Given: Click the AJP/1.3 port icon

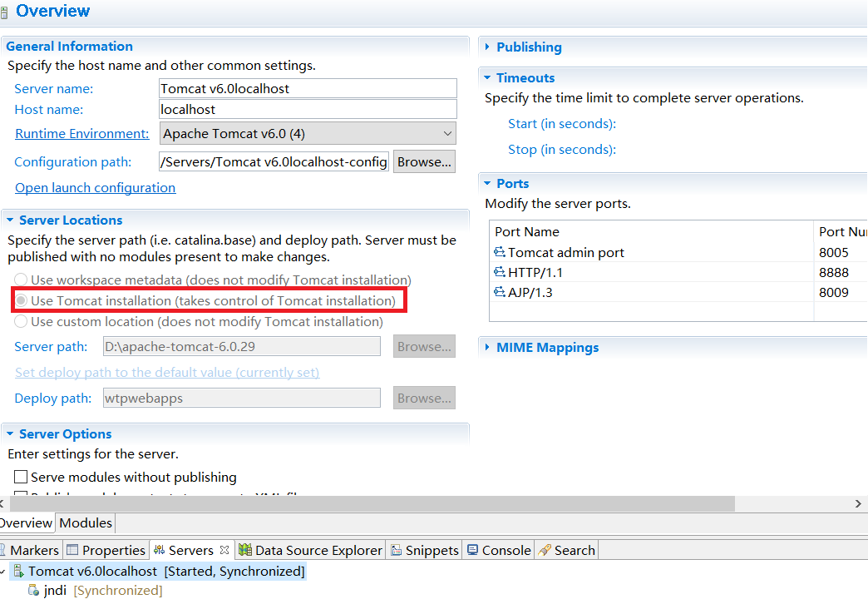Looking at the screenshot, I should (x=500, y=292).
